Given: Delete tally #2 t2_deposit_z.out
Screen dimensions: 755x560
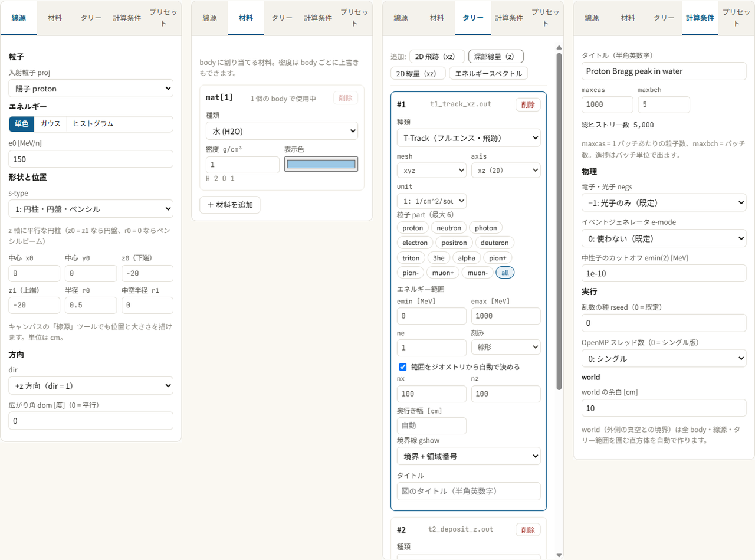Looking at the screenshot, I should click(x=528, y=529).
